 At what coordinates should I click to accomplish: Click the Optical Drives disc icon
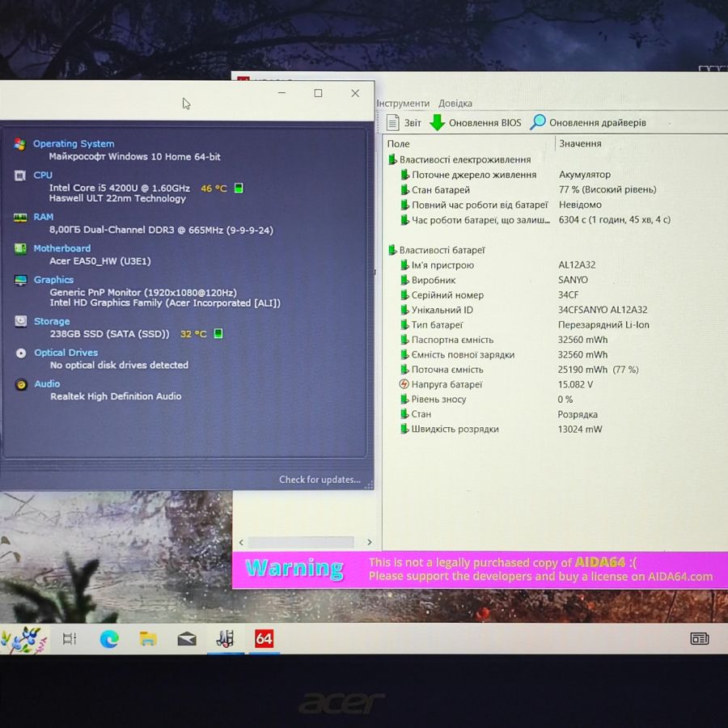tap(21, 353)
